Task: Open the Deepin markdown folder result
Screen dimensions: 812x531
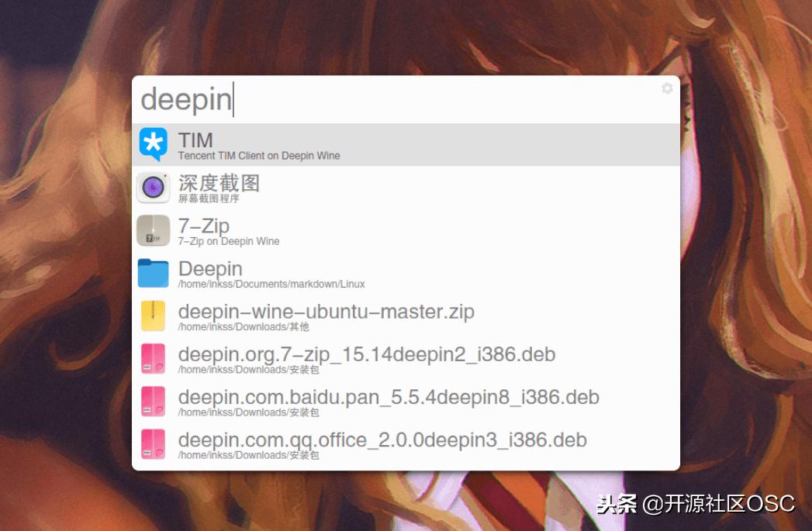Action: (x=349, y=273)
